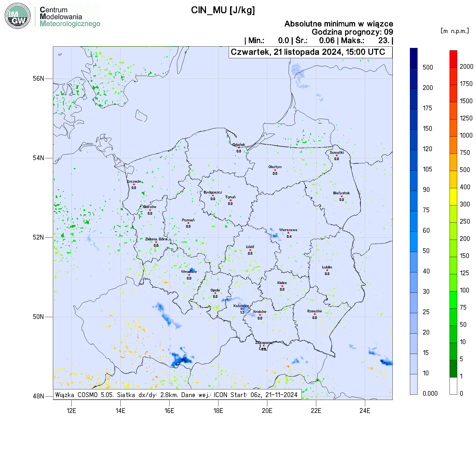Click the 105 value on CIN legend
The height and width of the screenshot is (450, 476).
tap(427, 169)
